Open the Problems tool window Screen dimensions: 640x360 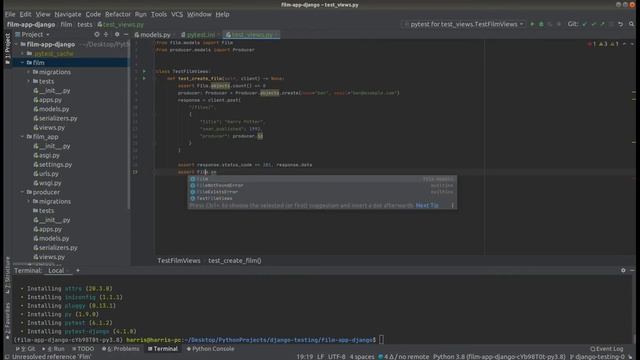(121, 349)
